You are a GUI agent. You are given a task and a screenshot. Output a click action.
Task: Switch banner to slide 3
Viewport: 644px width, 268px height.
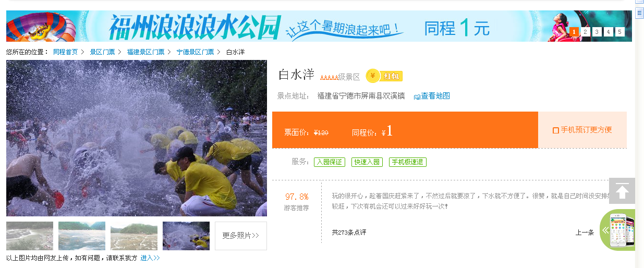(597, 32)
